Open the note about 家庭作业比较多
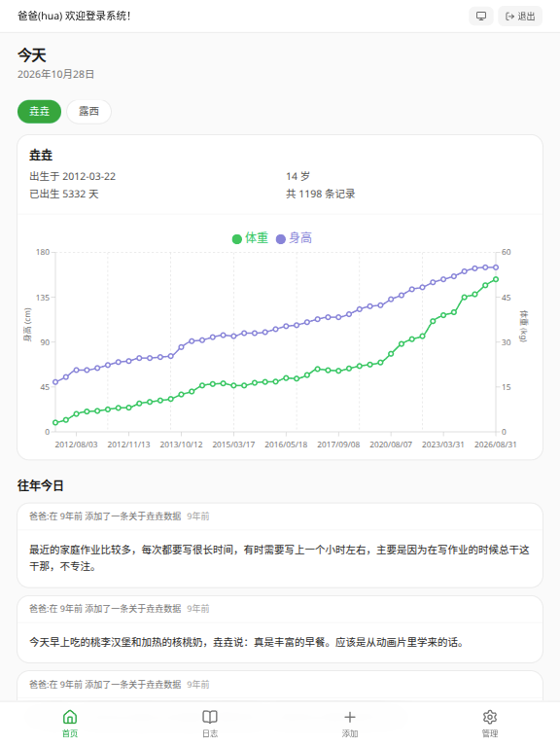 pyautogui.click(x=280, y=546)
